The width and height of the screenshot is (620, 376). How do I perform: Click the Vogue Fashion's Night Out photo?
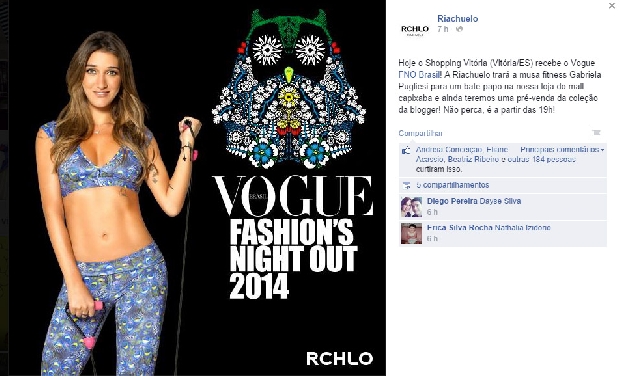tap(197, 188)
